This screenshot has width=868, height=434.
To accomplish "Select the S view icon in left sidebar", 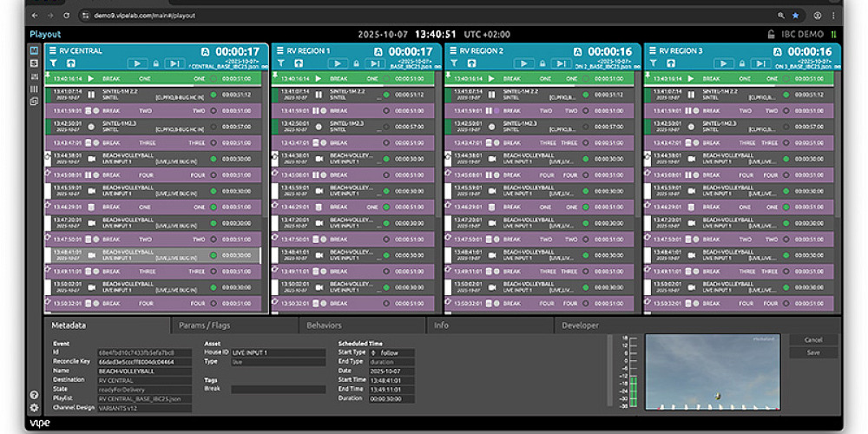I will coord(34,63).
